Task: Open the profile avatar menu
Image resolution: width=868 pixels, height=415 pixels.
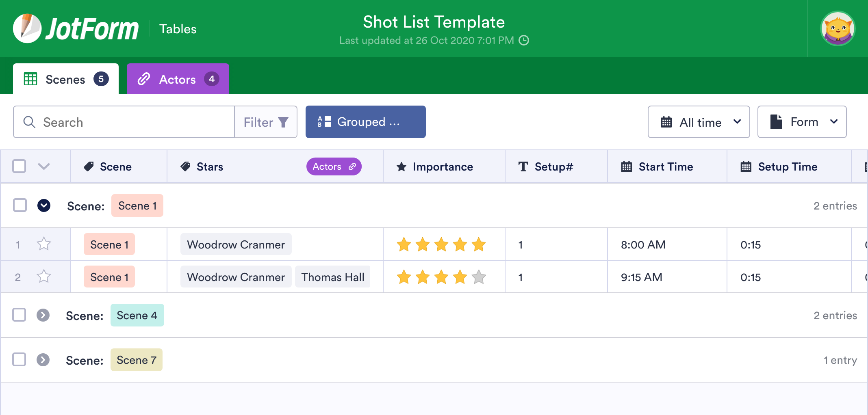Action: point(838,28)
